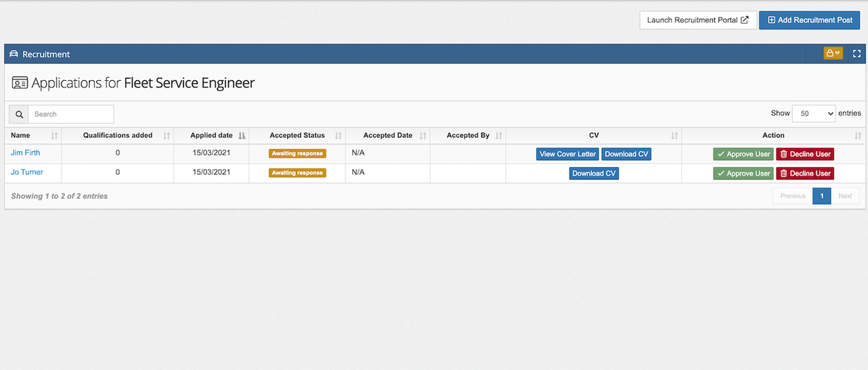
Task: Sort by Applied date column icon
Action: point(242,136)
